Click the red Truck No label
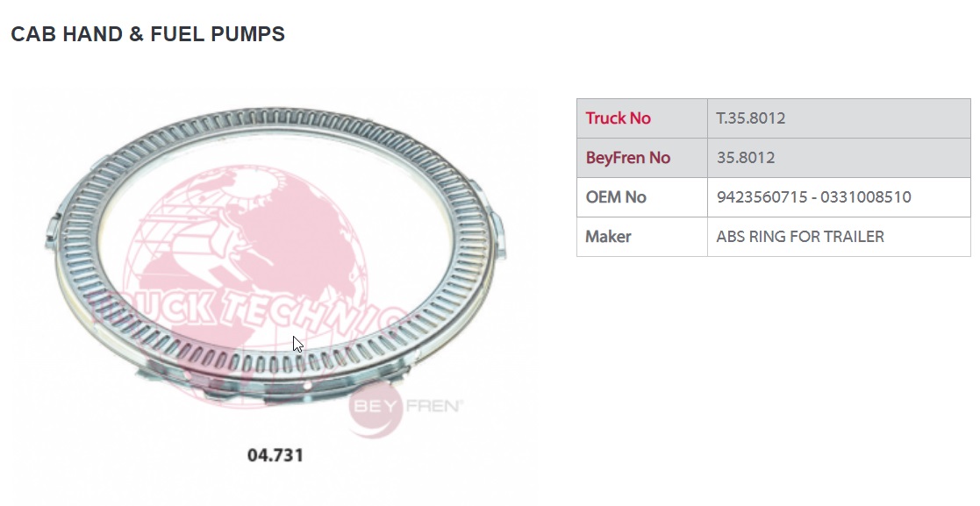This screenshot has width=980, height=506. click(619, 118)
